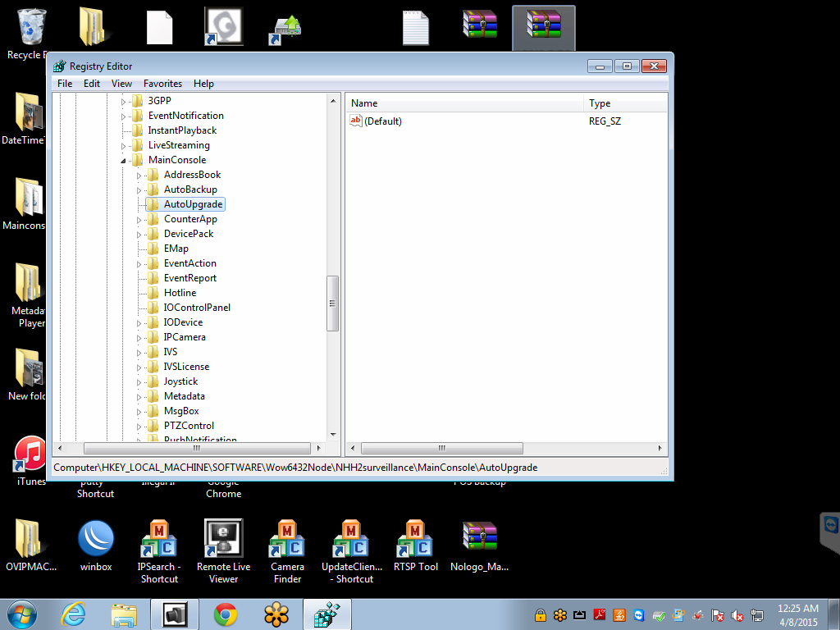This screenshot has height=630, width=840.
Task: Select the highlighted WinRAR archive on desktop
Action: point(544,28)
